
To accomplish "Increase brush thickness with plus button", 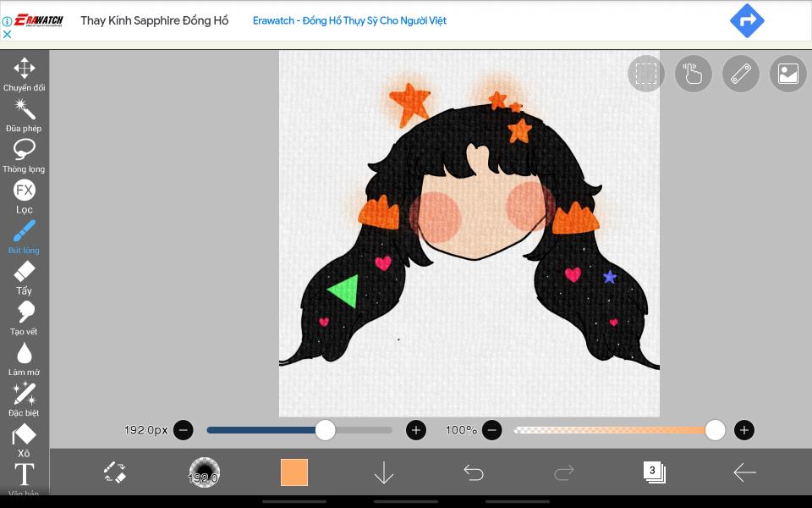I will click(416, 430).
